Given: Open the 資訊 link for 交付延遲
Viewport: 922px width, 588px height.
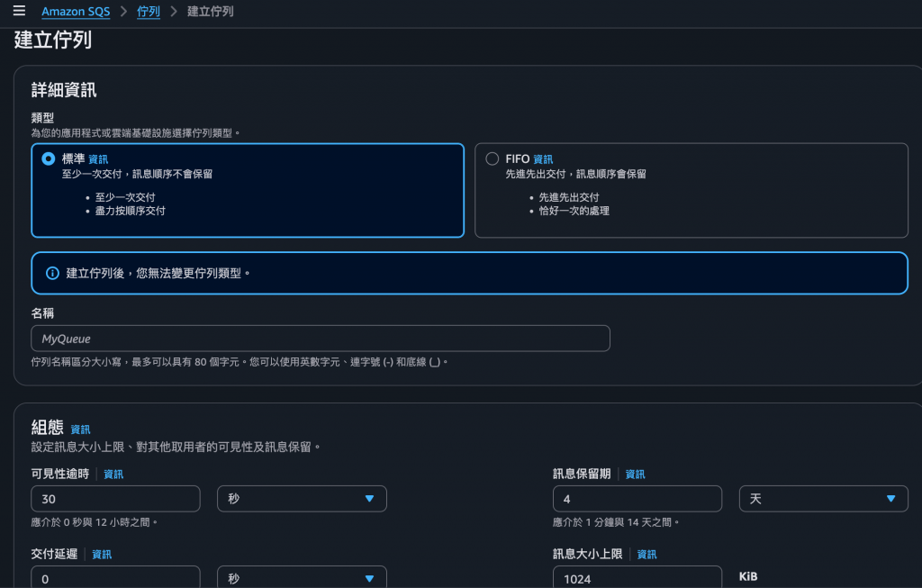Looking at the screenshot, I should pos(102,555).
